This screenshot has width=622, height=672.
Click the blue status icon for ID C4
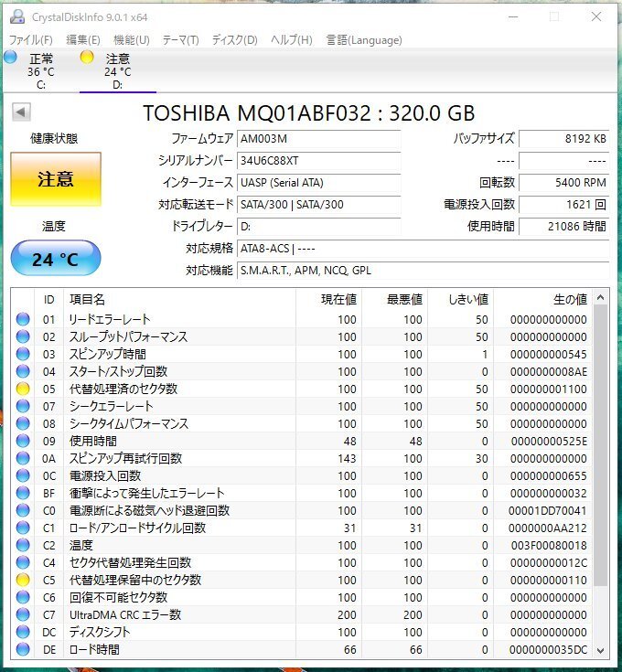pyautogui.click(x=23, y=562)
